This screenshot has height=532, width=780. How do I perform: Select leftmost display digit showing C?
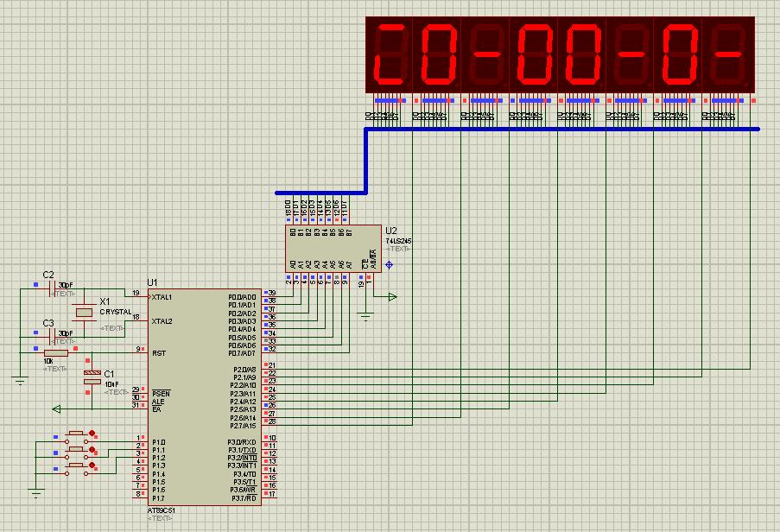click(x=389, y=54)
